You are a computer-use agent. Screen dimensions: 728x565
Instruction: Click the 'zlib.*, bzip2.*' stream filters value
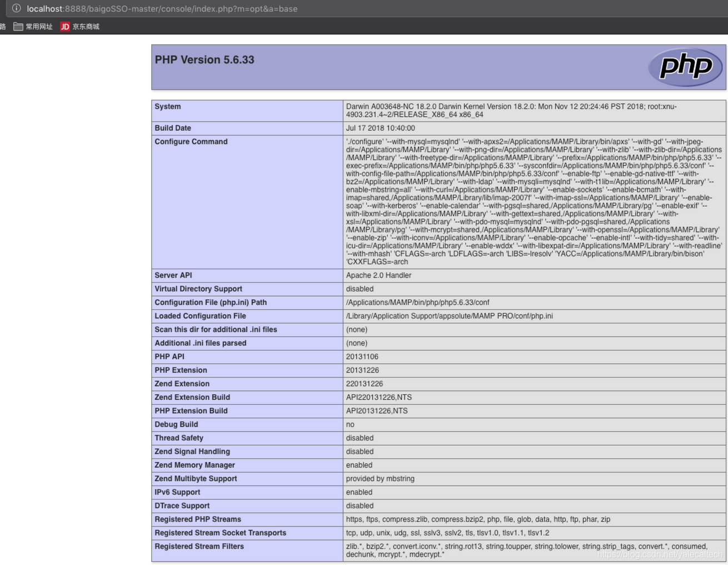tap(526, 551)
